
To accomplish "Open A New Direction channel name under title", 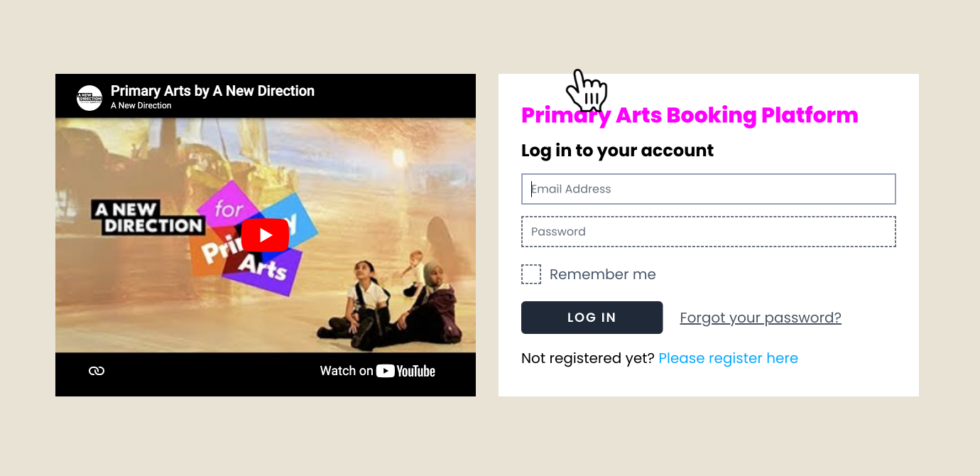I will pos(141,106).
